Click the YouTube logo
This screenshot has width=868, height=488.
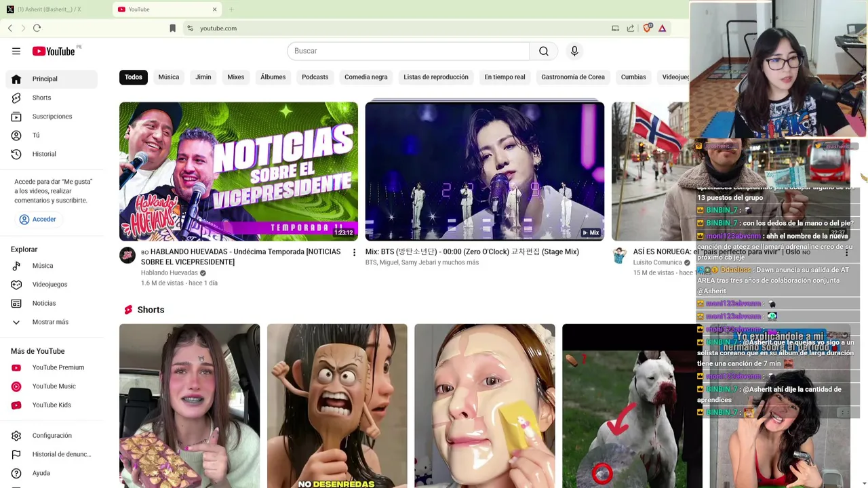click(54, 52)
